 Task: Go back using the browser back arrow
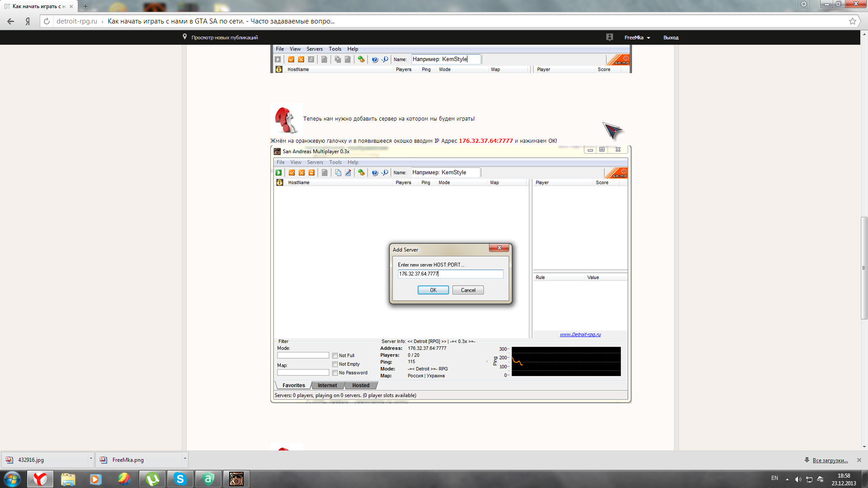[x=11, y=21]
